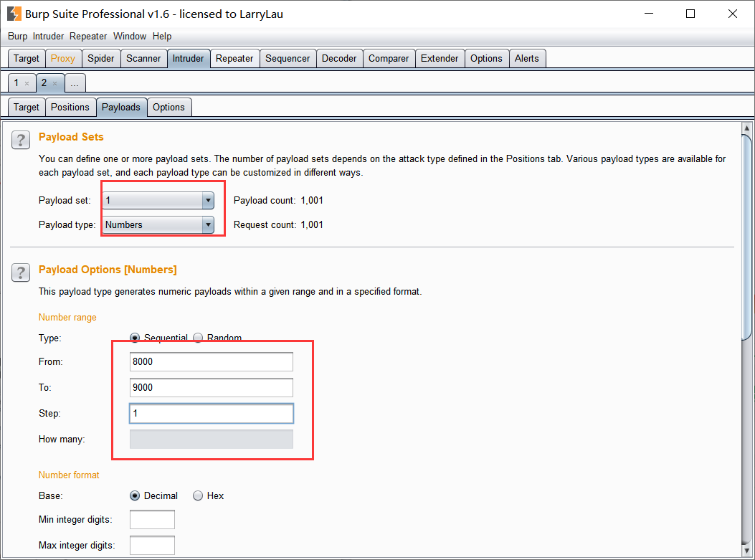755x560 pixels.
Task: Switch to the Comparer tab
Action: (389, 59)
